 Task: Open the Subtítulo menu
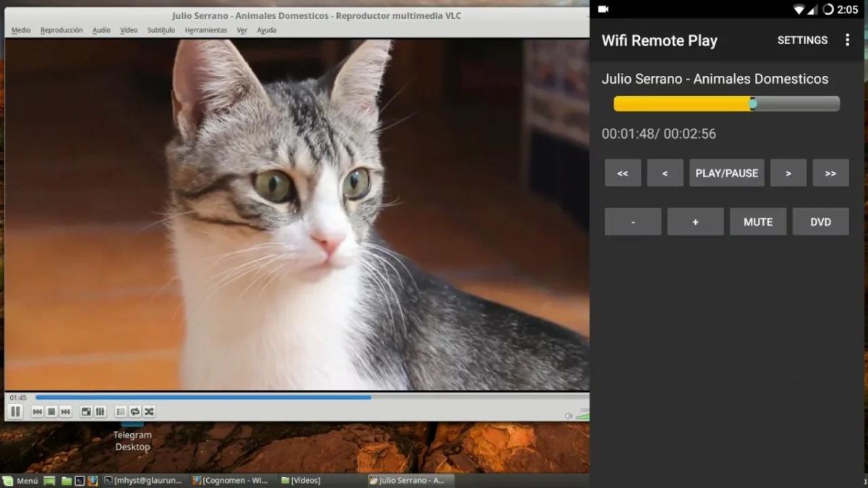coord(161,30)
